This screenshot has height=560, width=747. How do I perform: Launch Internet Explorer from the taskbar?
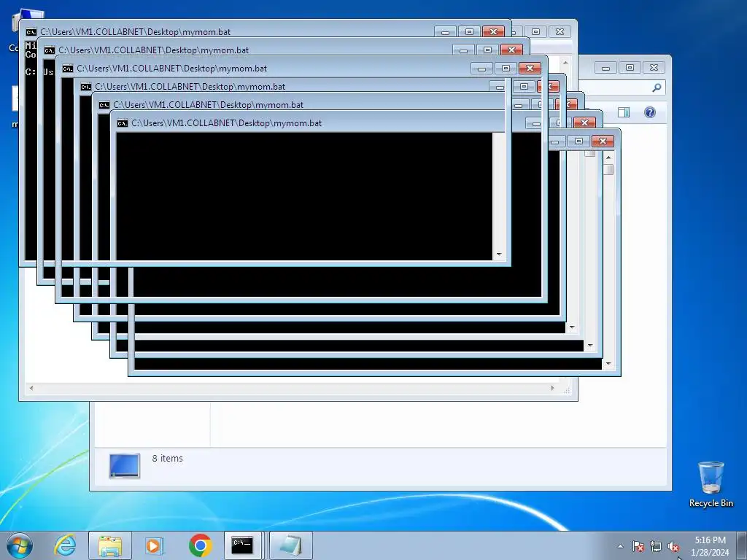pos(65,545)
